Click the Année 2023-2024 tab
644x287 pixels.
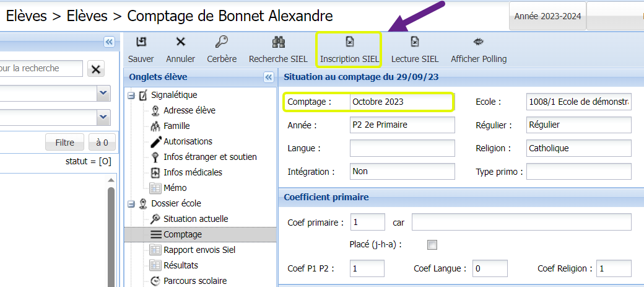tap(547, 17)
